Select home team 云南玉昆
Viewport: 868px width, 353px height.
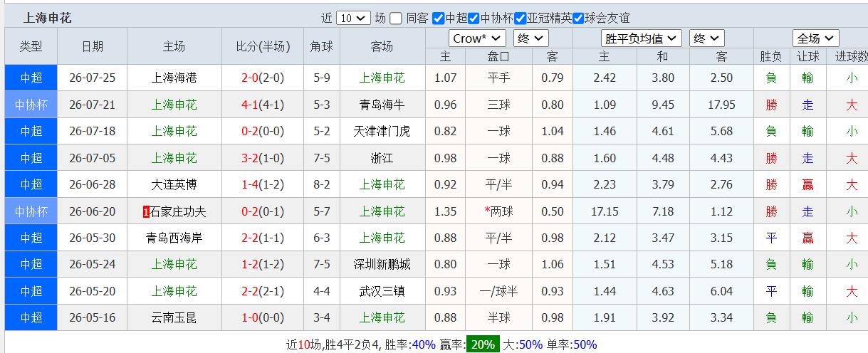(174, 317)
